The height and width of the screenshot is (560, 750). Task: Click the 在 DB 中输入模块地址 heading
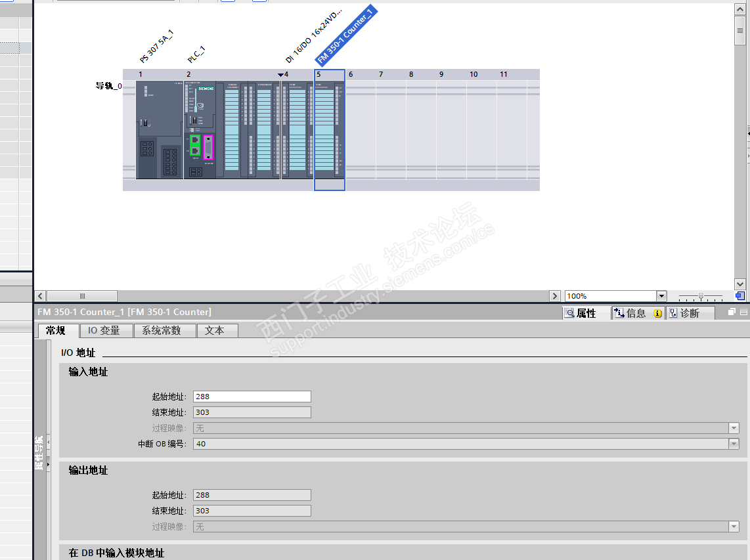[116, 553]
